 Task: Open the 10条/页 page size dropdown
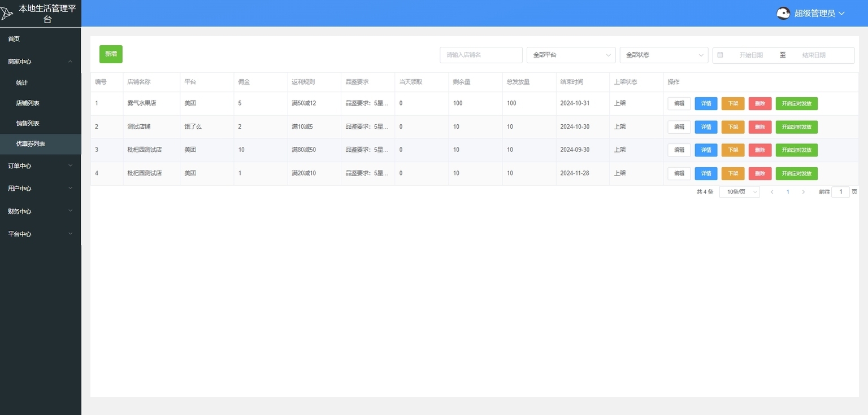740,192
